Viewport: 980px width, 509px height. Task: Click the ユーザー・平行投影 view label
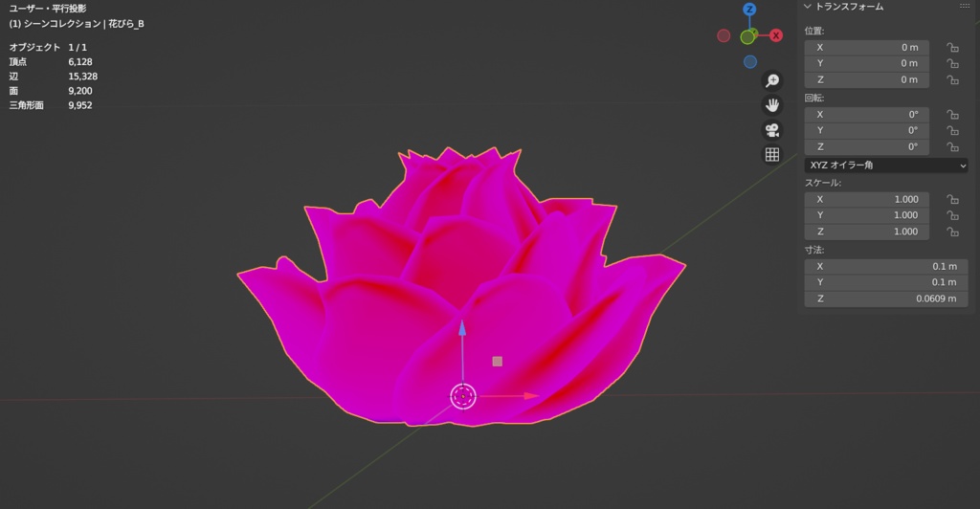tap(48, 9)
